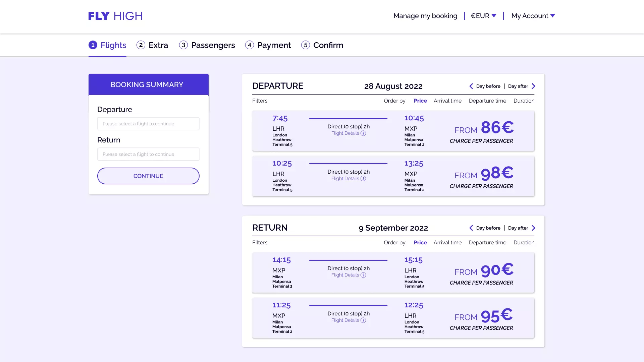Click right chevron for departure day after
Screen dimensions: 644x362
pyautogui.click(x=533, y=86)
